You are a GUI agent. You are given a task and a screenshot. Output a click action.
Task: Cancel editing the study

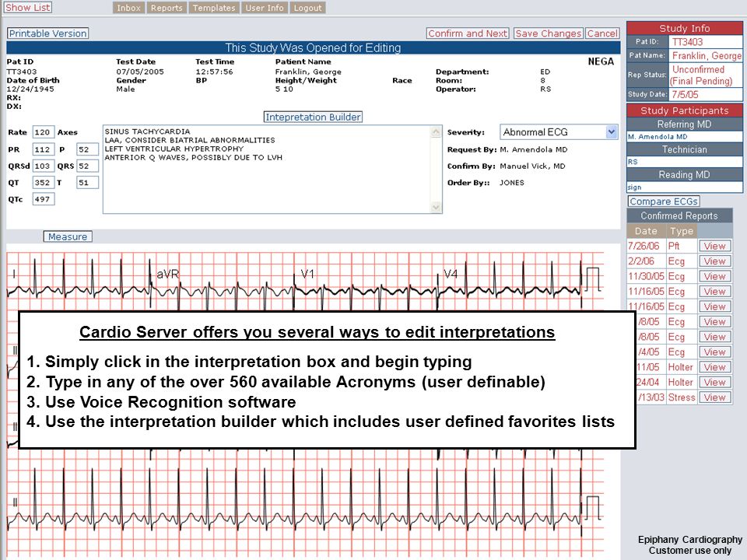[x=602, y=33]
